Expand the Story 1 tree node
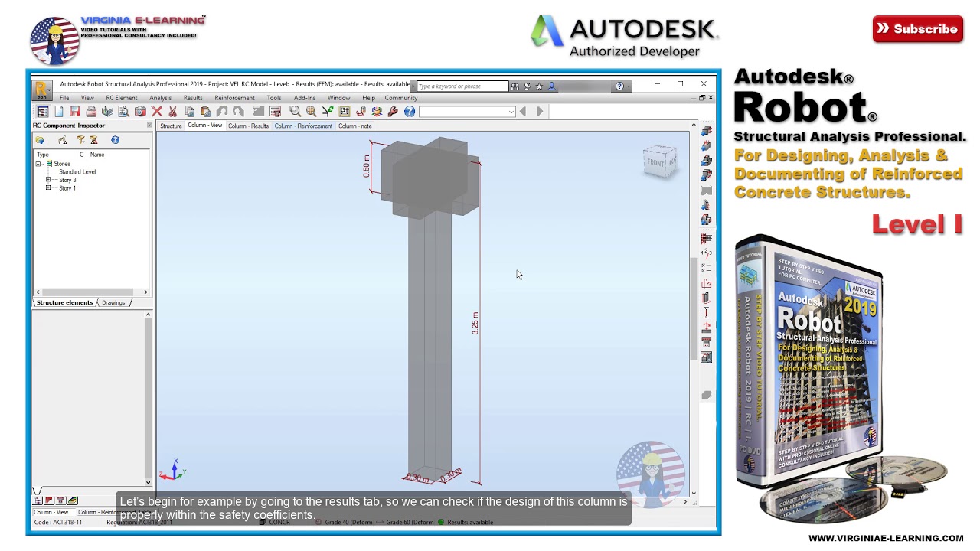980x551 pixels. [x=48, y=188]
